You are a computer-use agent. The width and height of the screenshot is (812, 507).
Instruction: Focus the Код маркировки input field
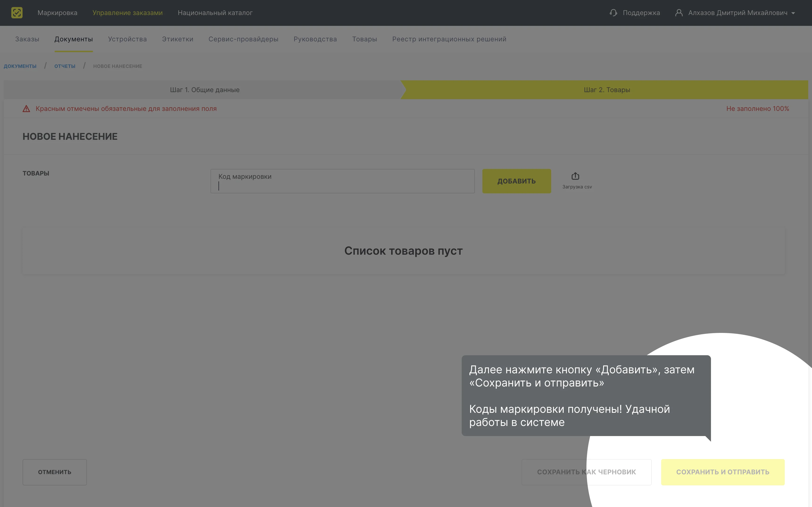342,181
